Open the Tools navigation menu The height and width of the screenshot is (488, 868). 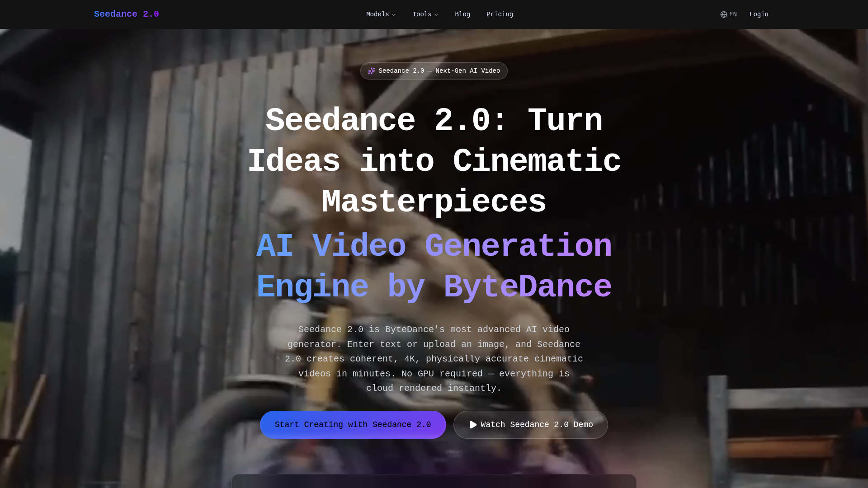coord(422,14)
